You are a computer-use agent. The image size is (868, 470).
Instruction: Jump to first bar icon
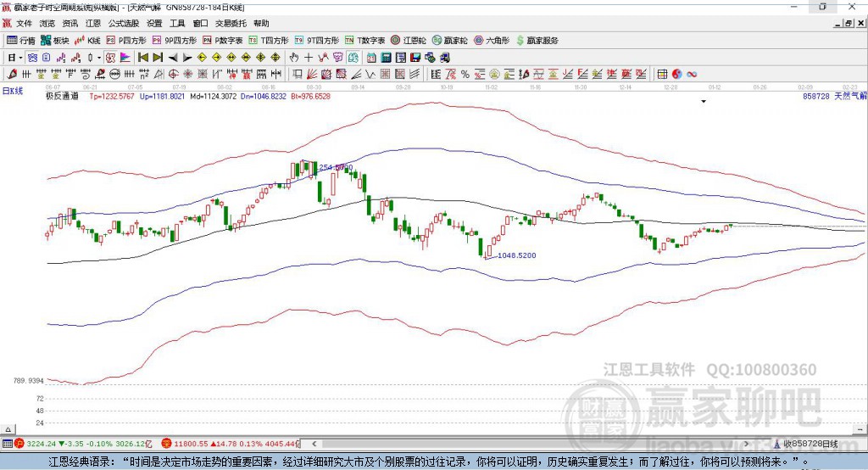[x=142, y=58]
